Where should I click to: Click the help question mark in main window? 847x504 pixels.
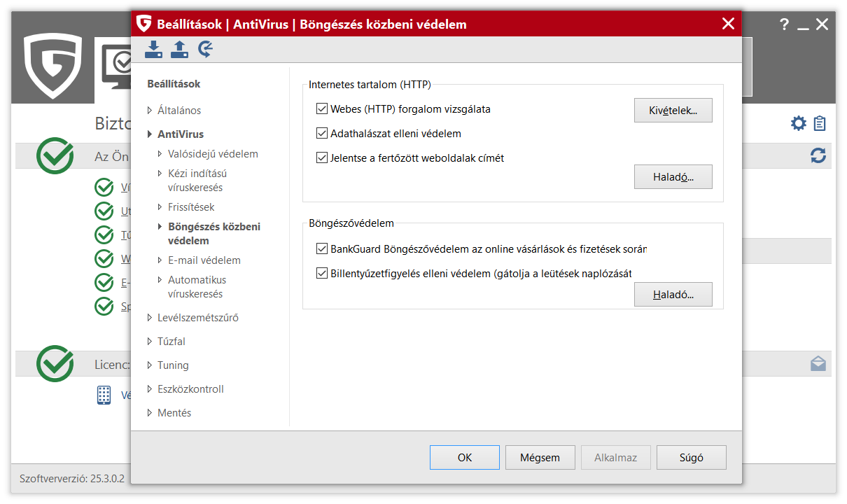pos(784,24)
